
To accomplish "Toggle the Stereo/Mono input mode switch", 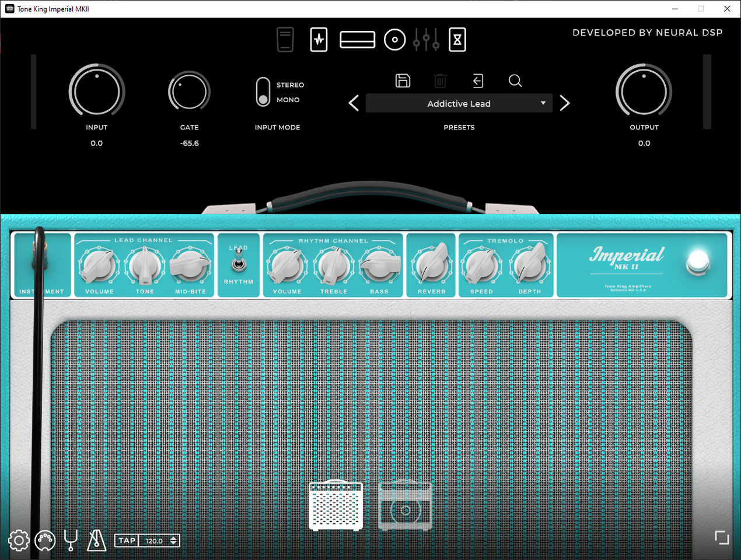I will [263, 92].
